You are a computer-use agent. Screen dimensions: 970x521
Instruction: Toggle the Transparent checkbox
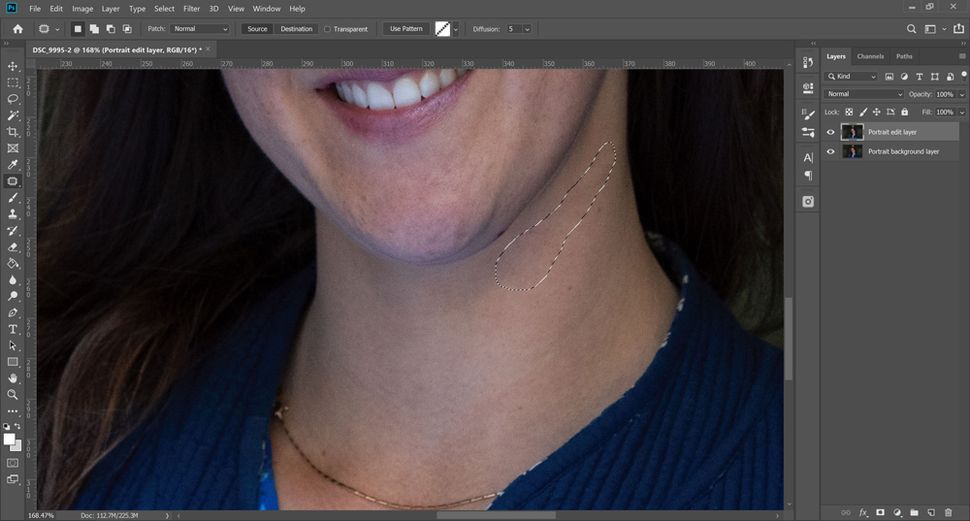pyautogui.click(x=327, y=29)
